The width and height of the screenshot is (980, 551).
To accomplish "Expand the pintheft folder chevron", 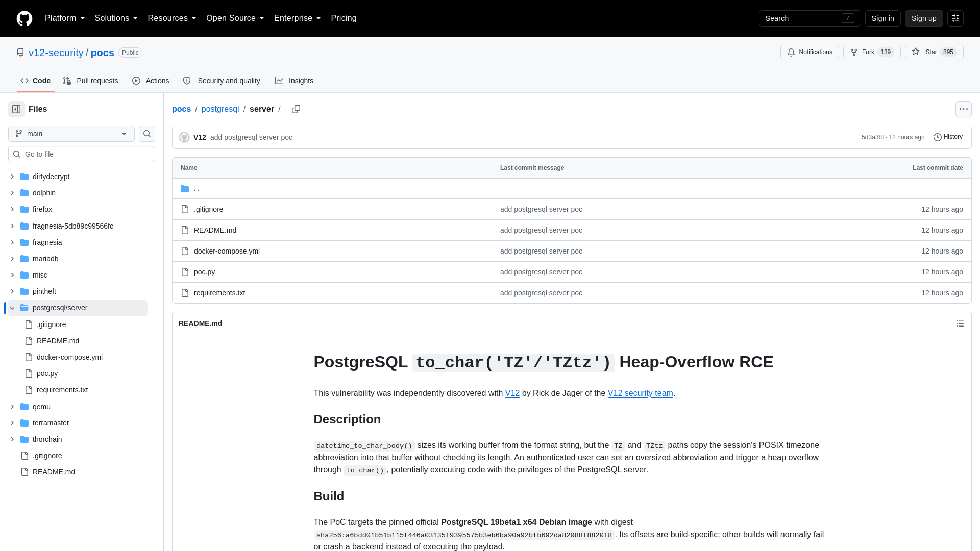I will [x=12, y=291].
